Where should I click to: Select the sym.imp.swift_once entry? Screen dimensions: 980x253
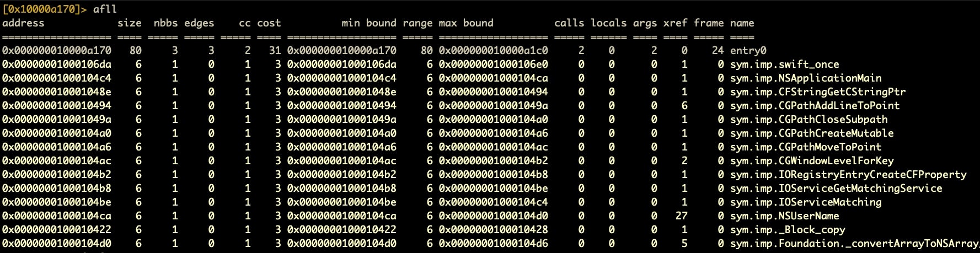(784, 64)
